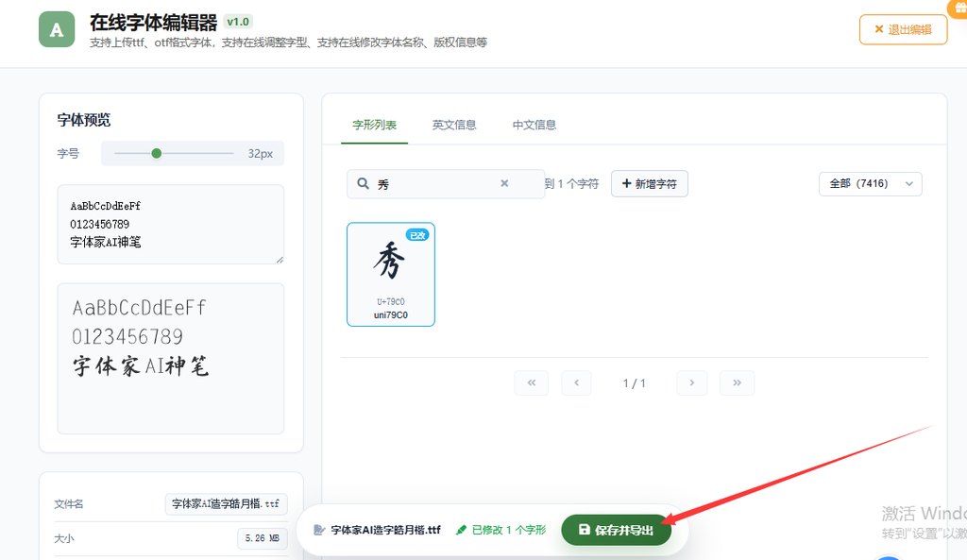
Task: Click the last-page chevron in pagination
Action: pos(738,382)
